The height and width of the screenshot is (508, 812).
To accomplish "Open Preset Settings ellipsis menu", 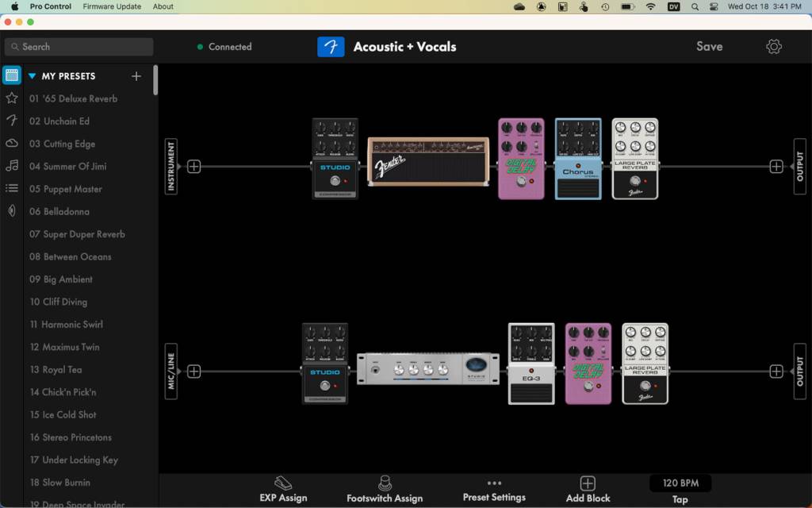I will [x=494, y=483].
